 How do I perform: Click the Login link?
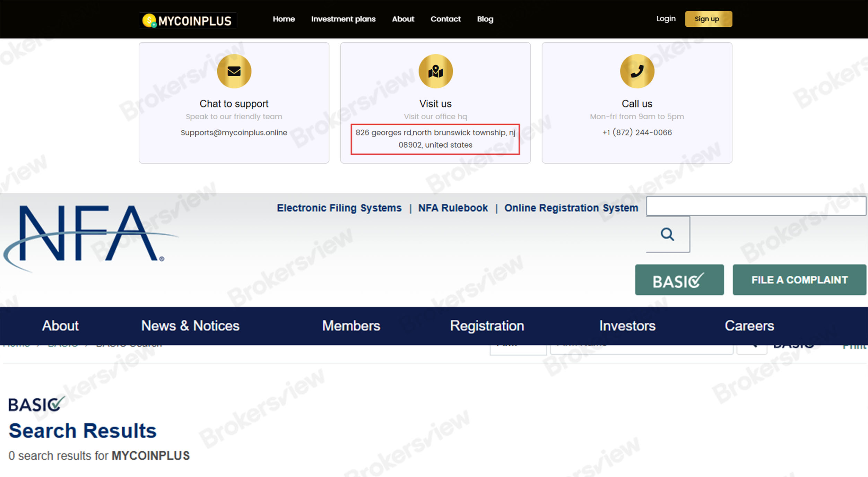[x=666, y=19]
